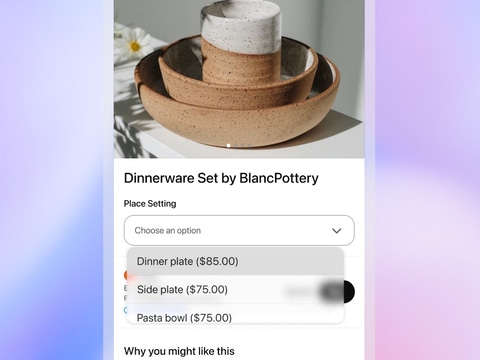Select the first active carousel dot

click(229, 146)
